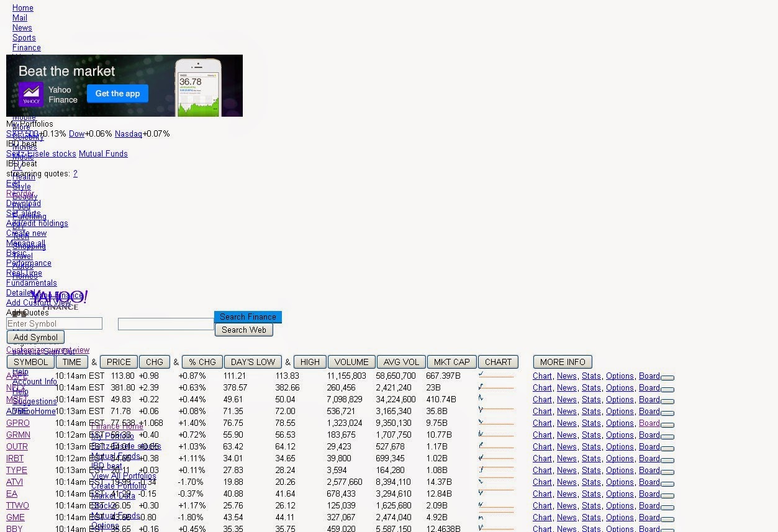Sort by the PRICE column header
Image resolution: width=778 pixels, height=532 pixels.
[x=119, y=362]
